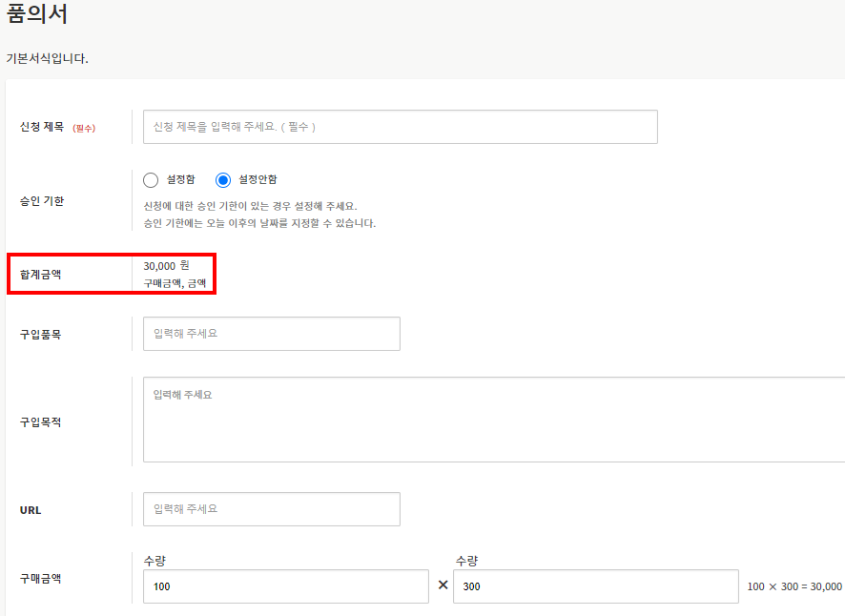Click the '구매금액, 금액' text under the total
This screenshot has width=845, height=616.
pos(174,283)
